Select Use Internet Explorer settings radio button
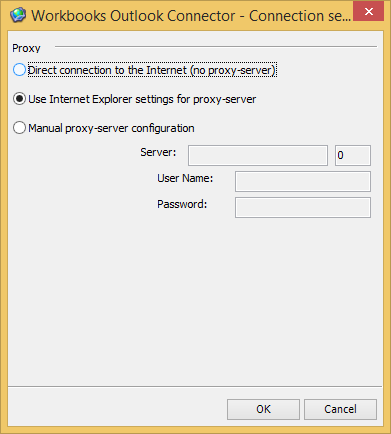The height and width of the screenshot is (434, 391). click(x=19, y=99)
